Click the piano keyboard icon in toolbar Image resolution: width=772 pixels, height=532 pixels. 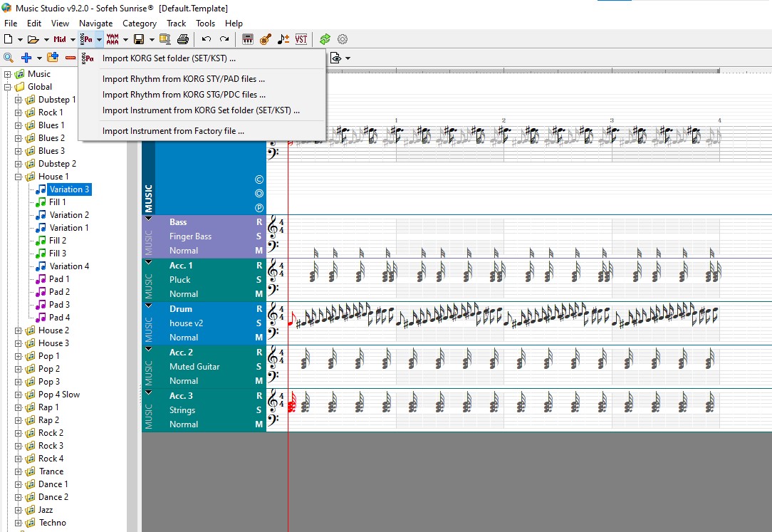pyautogui.click(x=248, y=39)
